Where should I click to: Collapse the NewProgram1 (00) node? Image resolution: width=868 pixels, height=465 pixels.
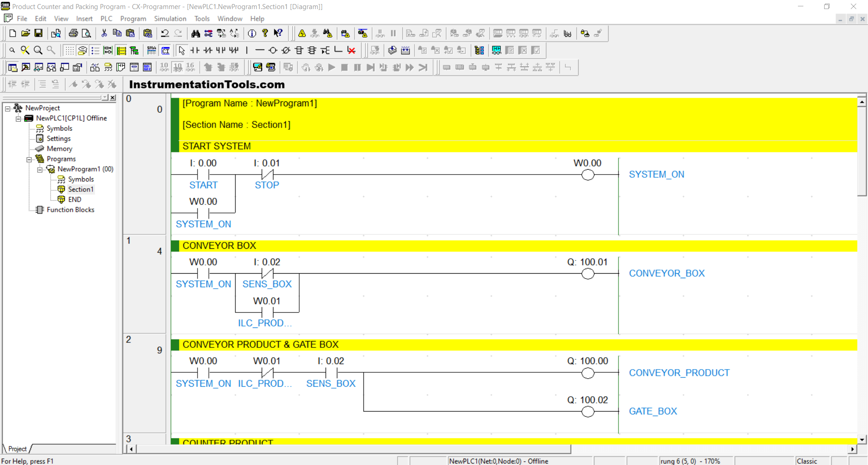click(40, 169)
